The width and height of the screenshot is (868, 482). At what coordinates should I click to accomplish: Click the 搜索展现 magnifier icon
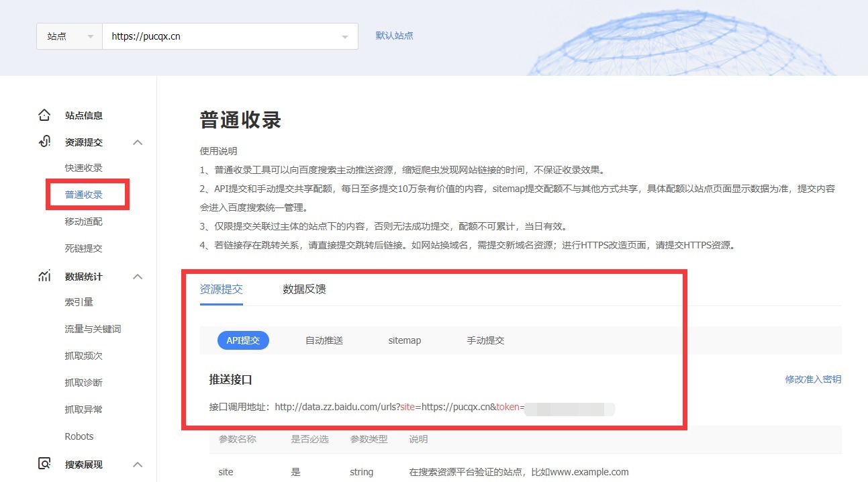coord(44,464)
